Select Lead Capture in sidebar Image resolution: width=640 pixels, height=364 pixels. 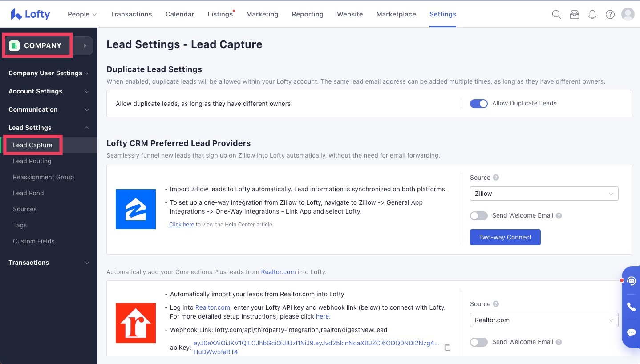[x=32, y=145]
